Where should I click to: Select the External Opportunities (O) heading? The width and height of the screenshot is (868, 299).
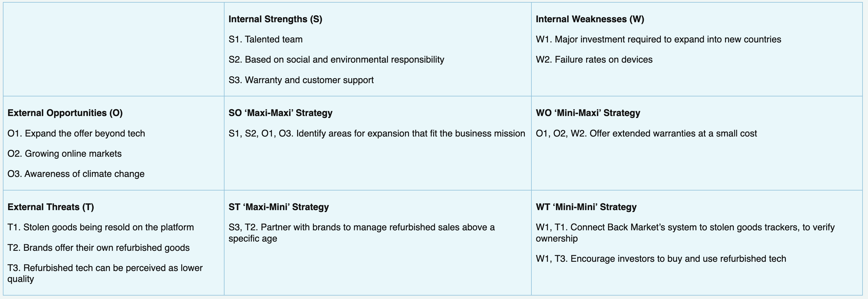click(x=65, y=113)
